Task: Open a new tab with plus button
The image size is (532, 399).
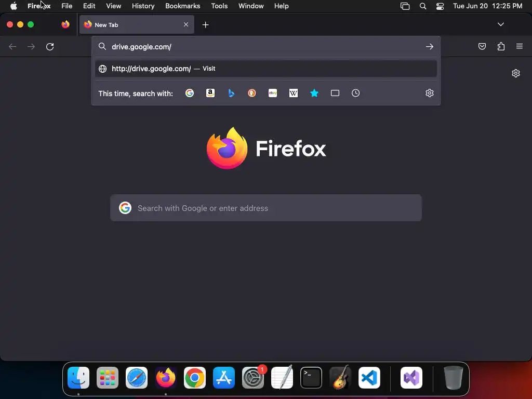Action: [206, 25]
